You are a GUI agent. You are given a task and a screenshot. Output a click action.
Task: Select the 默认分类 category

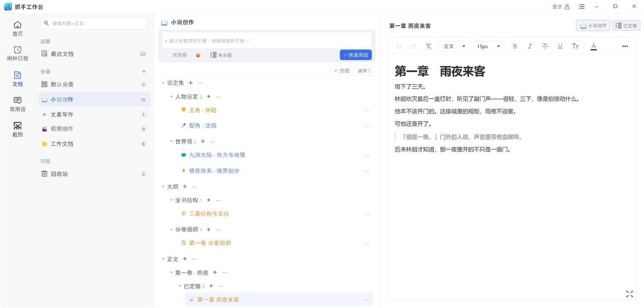coord(94,85)
